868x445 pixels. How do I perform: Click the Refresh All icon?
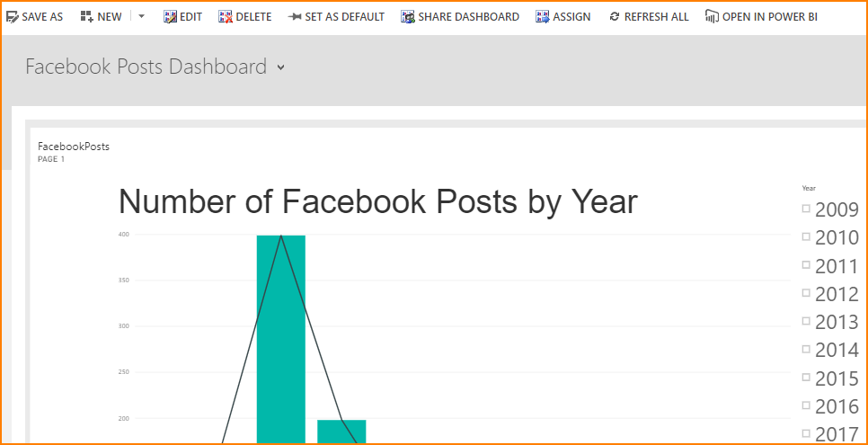615,17
